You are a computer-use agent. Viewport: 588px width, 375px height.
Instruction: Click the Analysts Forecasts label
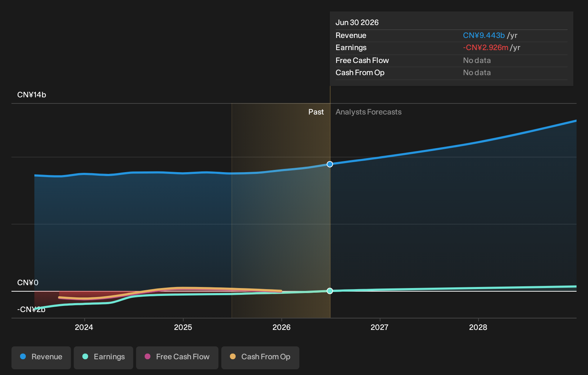tap(368, 112)
